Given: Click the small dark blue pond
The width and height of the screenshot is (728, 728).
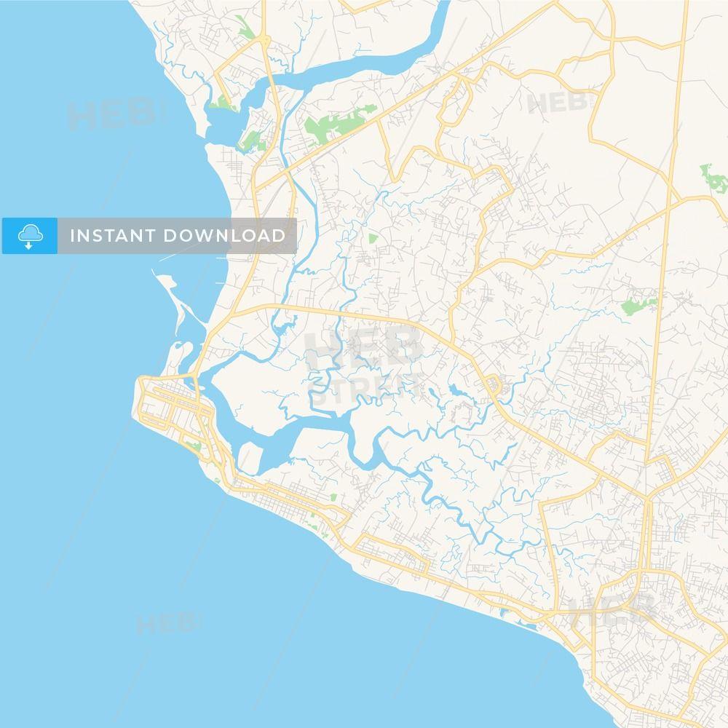Looking at the screenshot, I should 456,390.
